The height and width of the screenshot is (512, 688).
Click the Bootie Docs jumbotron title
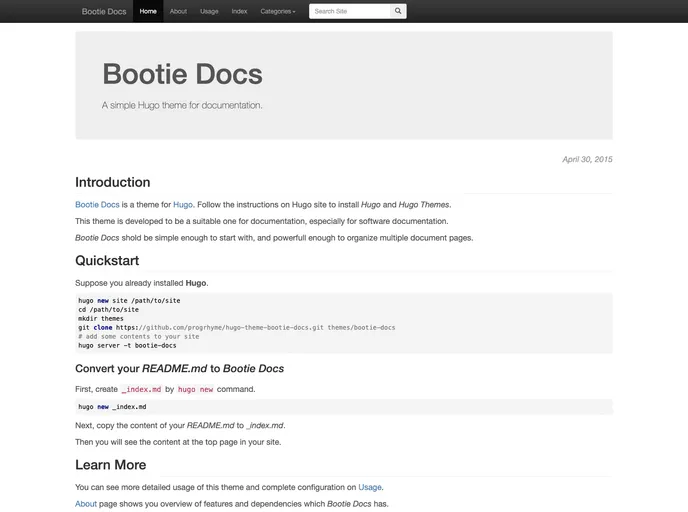tap(183, 74)
